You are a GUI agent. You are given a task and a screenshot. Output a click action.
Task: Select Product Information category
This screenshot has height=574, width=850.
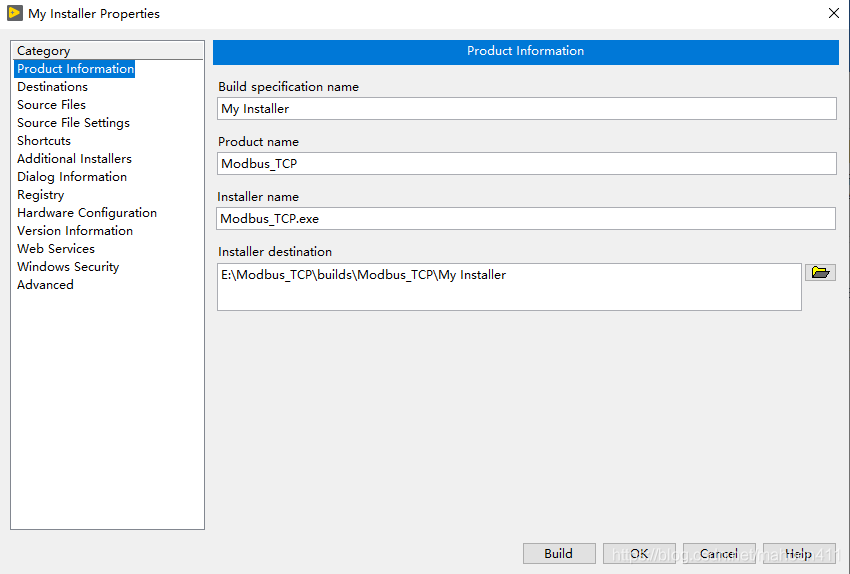75,69
